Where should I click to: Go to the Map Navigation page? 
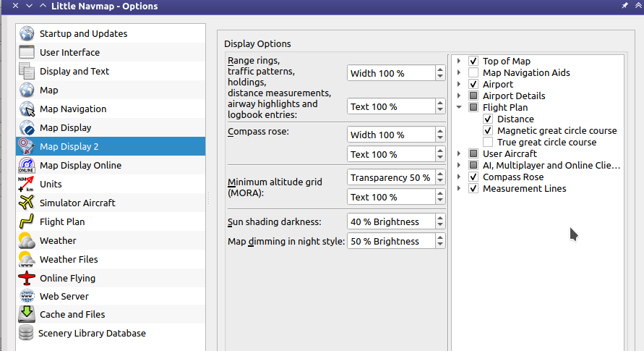pos(111,109)
